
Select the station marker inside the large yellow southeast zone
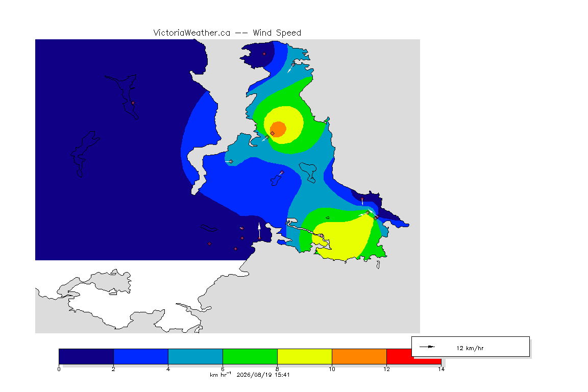(x=322, y=236)
